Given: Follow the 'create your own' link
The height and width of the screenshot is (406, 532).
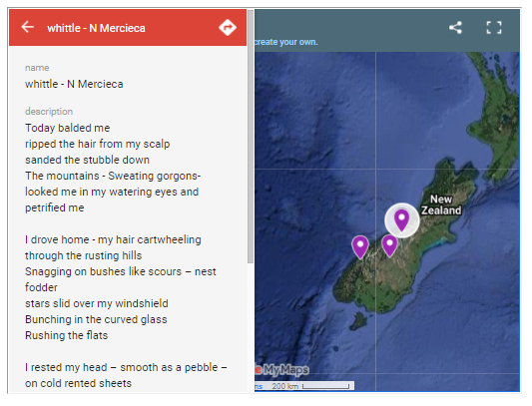Looking at the screenshot, I should (286, 42).
